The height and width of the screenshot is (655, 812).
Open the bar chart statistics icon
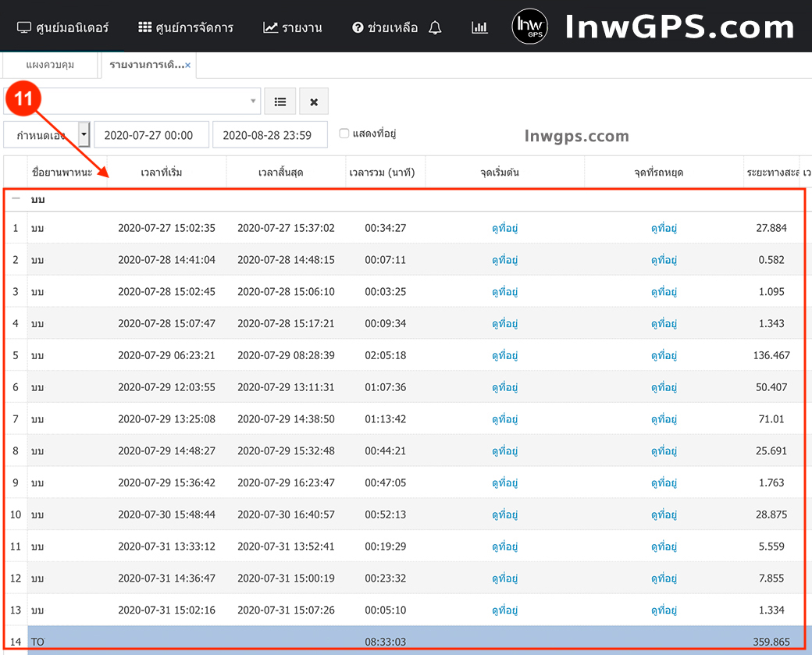tap(479, 28)
